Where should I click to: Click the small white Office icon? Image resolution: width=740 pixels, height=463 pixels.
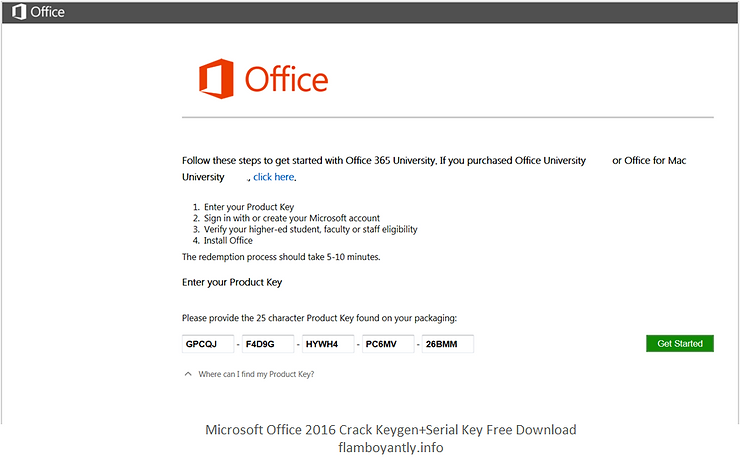click(x=19, y=12)
